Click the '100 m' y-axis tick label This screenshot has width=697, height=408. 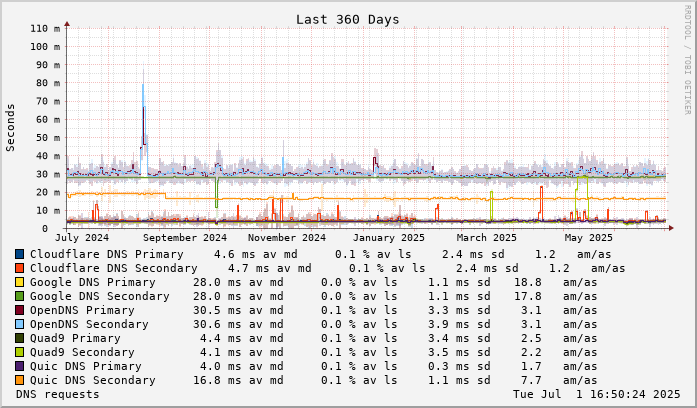[x=45, y=47]
